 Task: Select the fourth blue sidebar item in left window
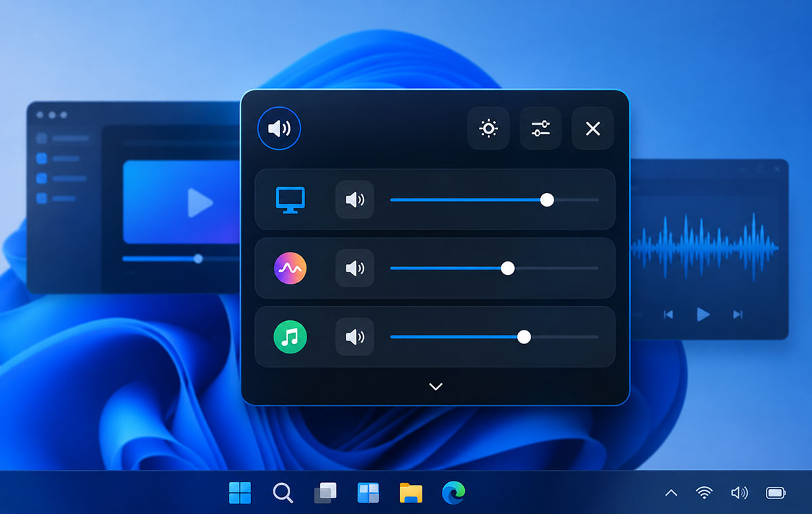[x=55, y=198]
